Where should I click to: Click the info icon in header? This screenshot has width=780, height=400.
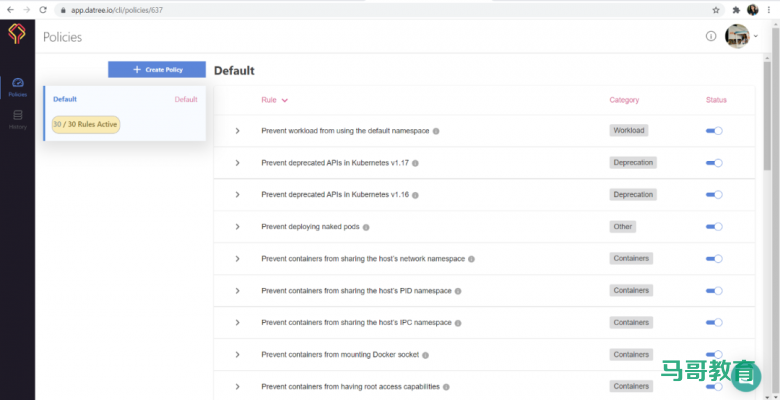(711, 36)
